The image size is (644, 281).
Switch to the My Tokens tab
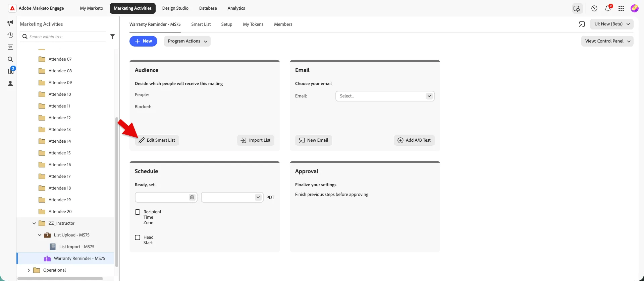click(x=253, y=24)
